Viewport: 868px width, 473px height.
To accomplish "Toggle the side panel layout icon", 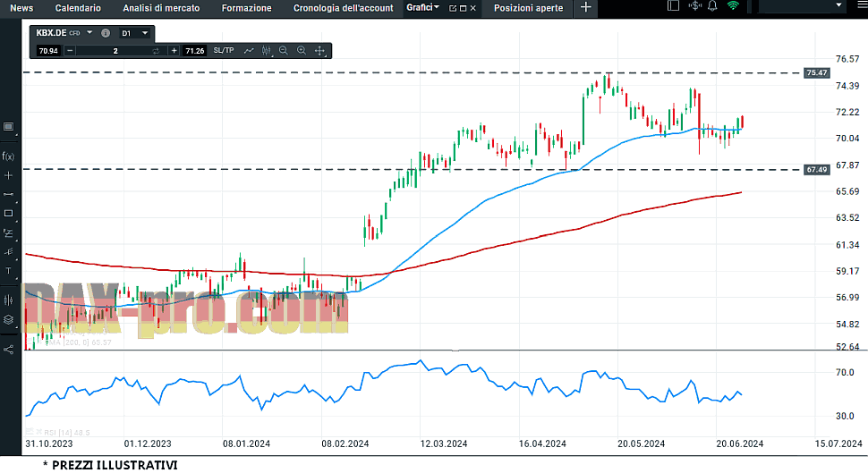I will (673, 6).
